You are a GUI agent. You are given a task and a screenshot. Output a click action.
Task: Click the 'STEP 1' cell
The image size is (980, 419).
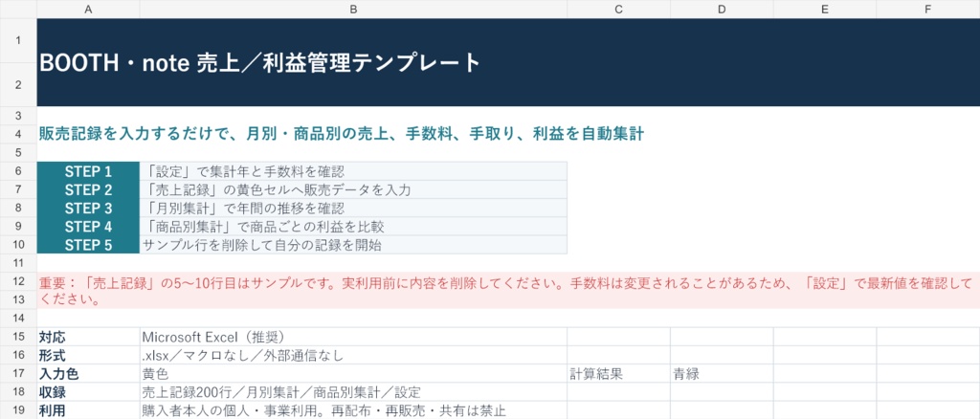(x=88, y=171)
